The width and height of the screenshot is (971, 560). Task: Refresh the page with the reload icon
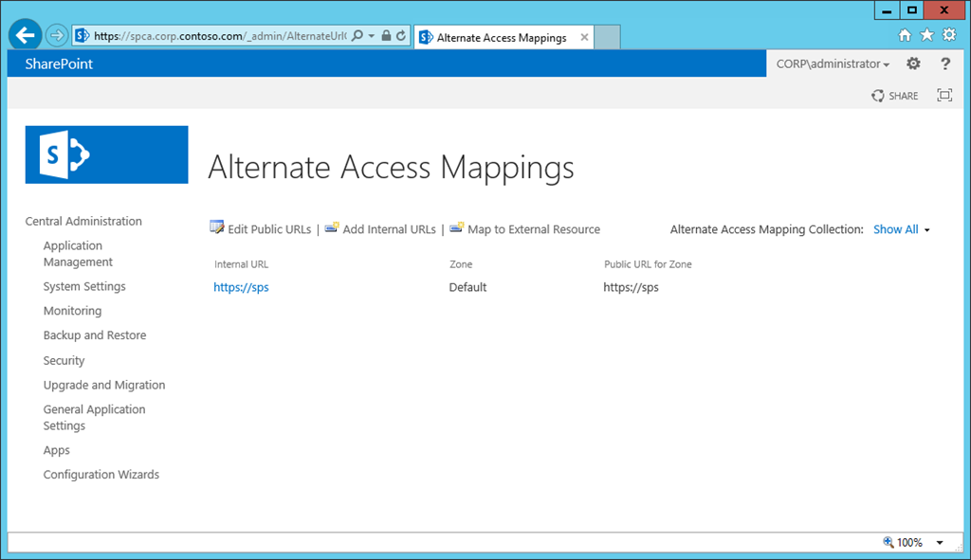[401, 36]
